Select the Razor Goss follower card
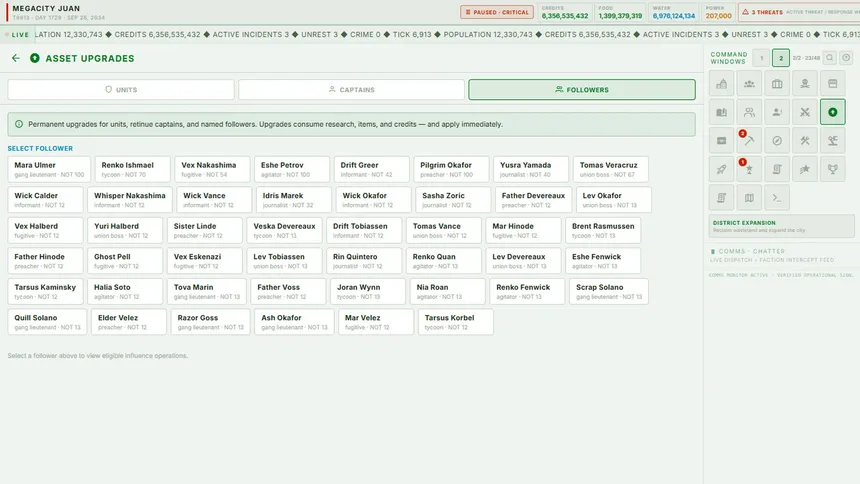 211,322
